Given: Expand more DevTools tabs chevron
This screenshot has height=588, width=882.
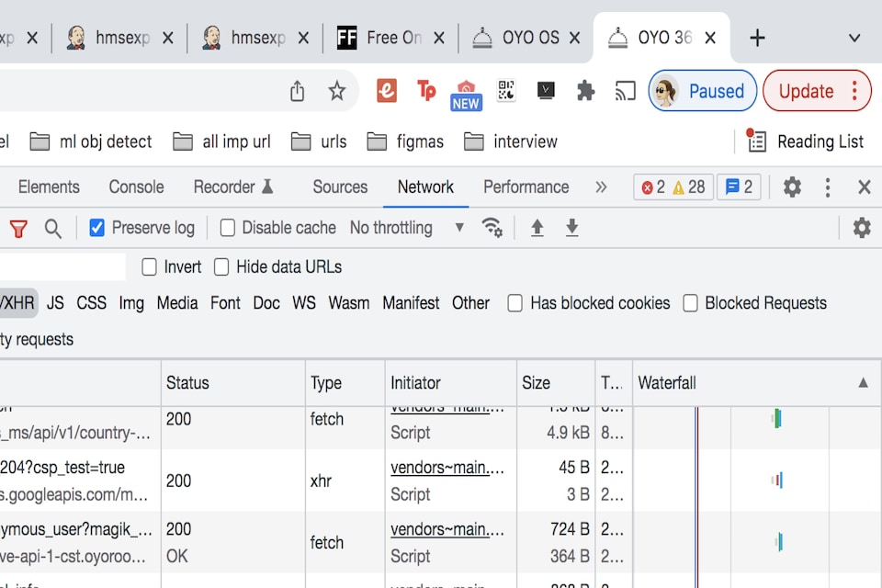Looking at the screenshot, I should coord(601,187).
